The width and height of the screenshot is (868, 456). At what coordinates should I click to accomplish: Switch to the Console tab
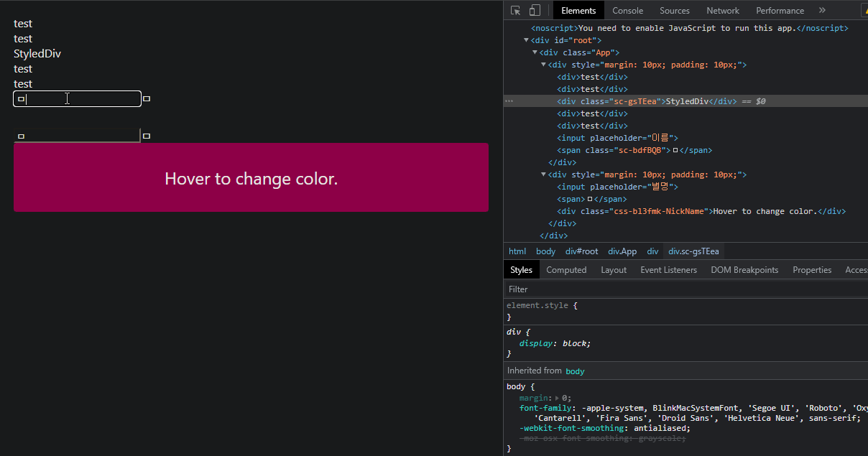[x=627, y=10]
